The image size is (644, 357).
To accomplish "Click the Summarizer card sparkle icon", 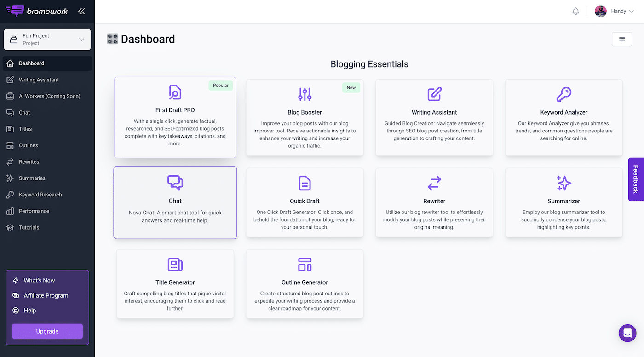I will pos(564,183).
